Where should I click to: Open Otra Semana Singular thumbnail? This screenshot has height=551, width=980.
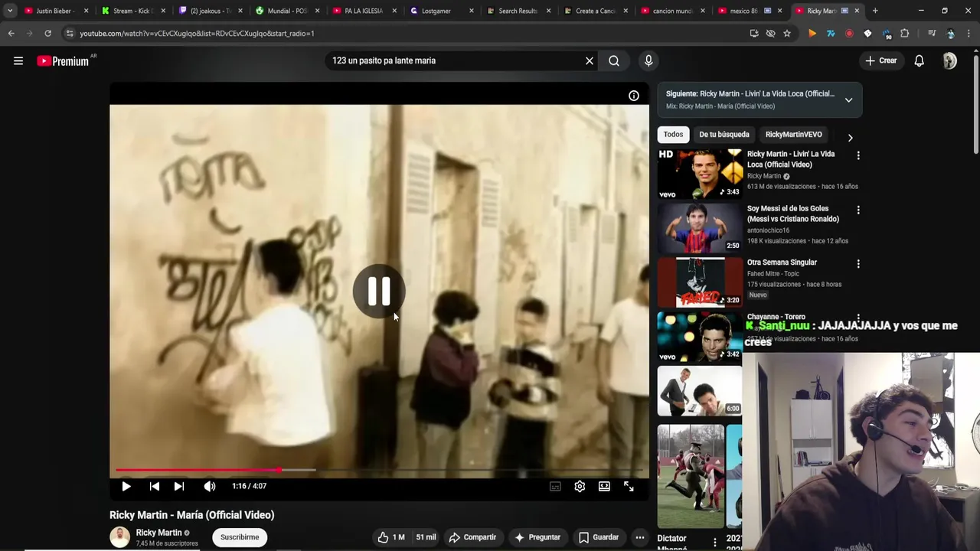click(700, 282)
